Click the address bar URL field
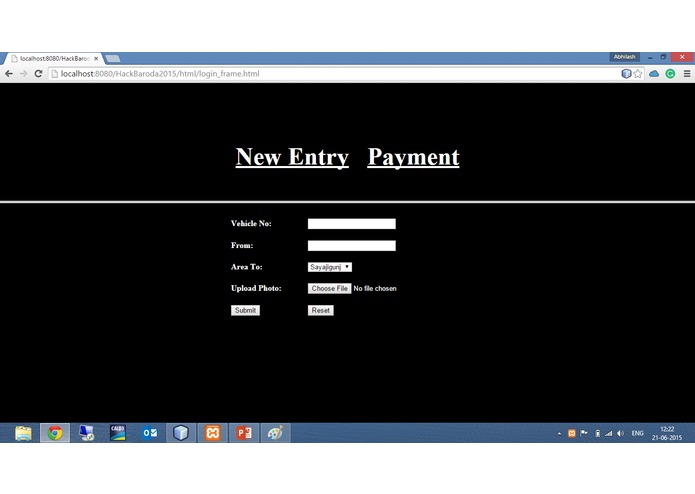The image size is (695, 494). coord(333,74)
